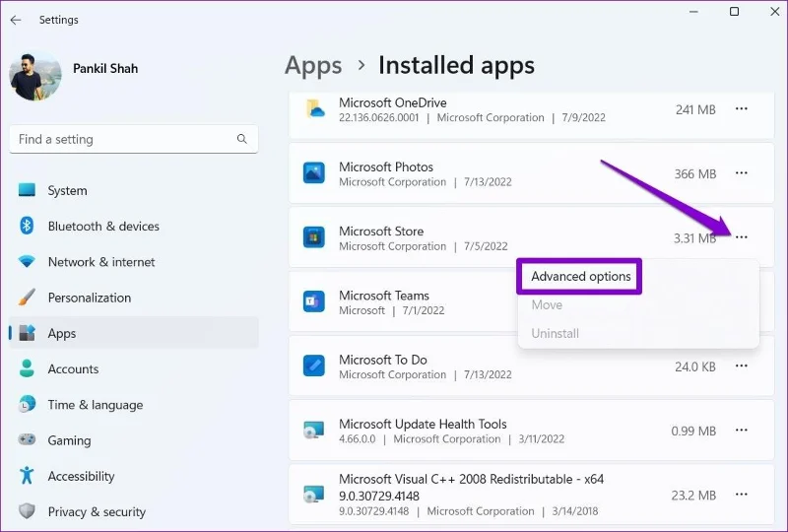Image resolution: width=788 pixels, height=532 pixels.
Task: Maximize the Settings window
Action: tap(734, 12)
